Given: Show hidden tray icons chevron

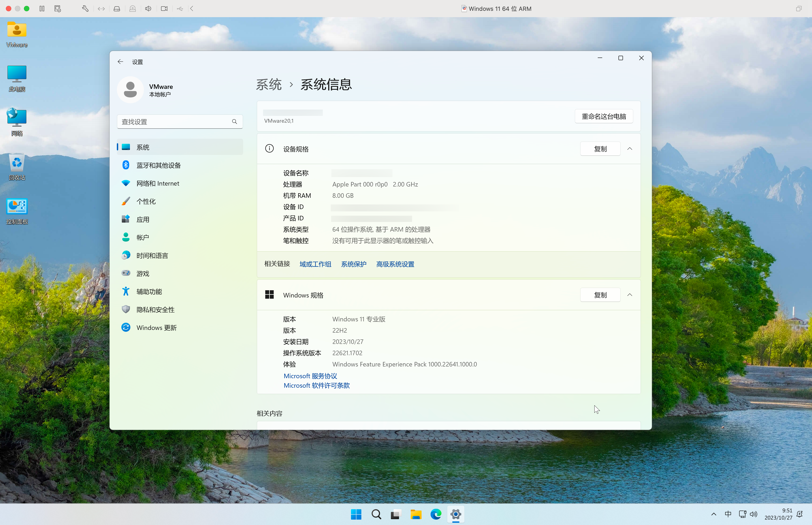Looking at the screenshot, I should click(x=713, y=514).
